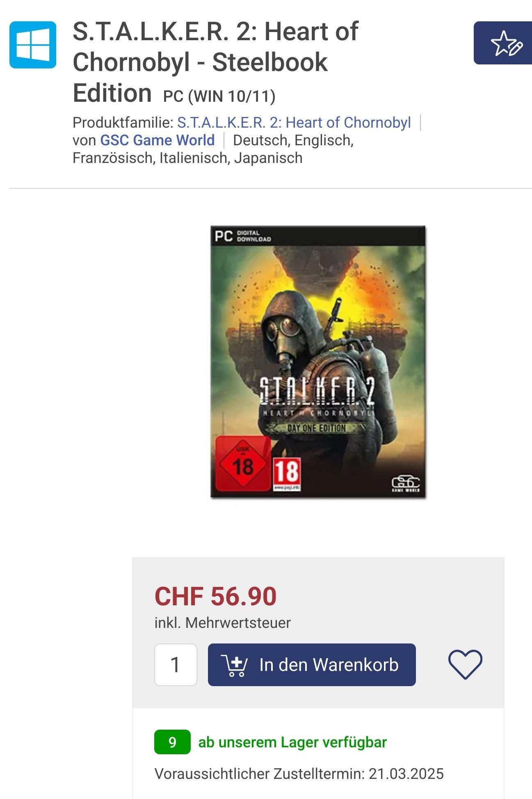Click the PC Digital Download cover banner
The height and width of the screenshot is (799, 532).
[x=318, y=236]
